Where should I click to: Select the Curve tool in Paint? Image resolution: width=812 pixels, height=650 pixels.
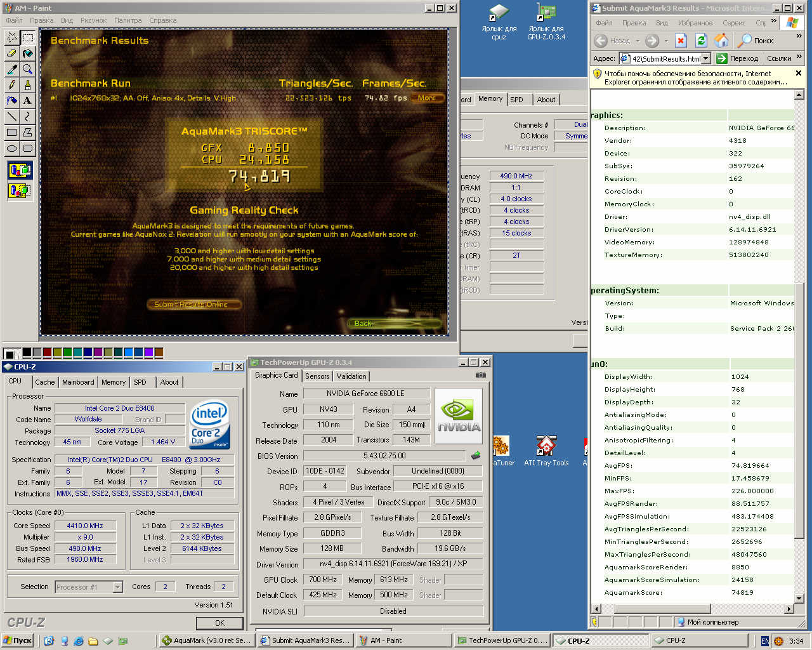tap(27, 117)
